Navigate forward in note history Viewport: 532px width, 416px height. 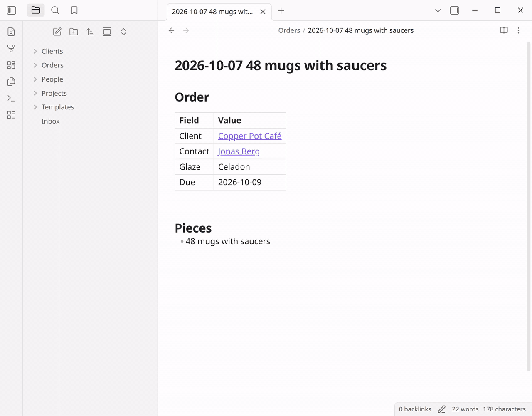click(186, 30)
